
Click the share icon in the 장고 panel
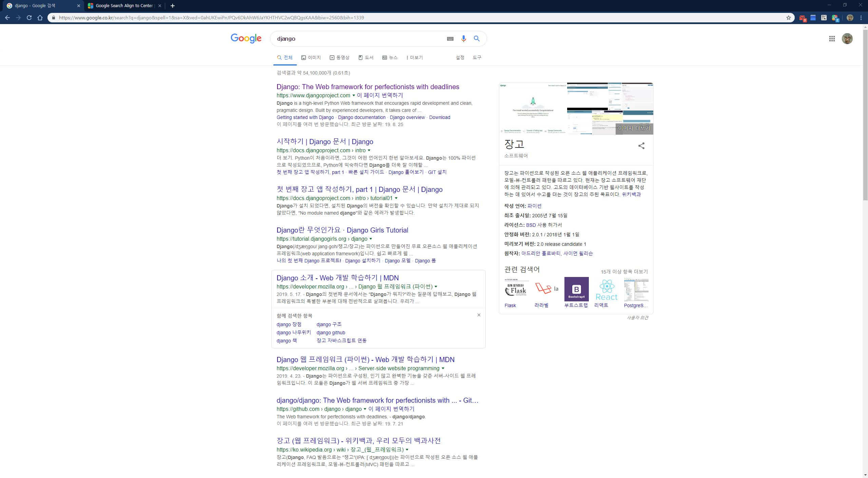click(x=641, y=146)
